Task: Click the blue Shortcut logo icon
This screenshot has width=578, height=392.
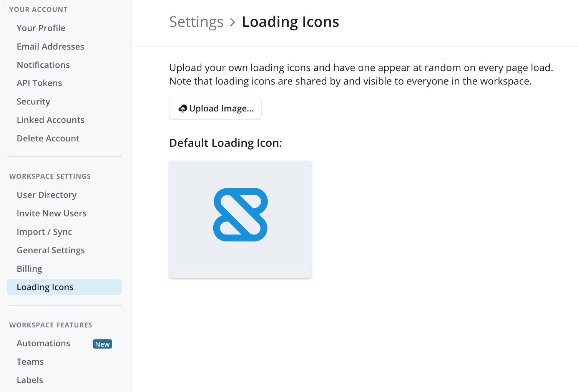Action: [x=241, y=215]
